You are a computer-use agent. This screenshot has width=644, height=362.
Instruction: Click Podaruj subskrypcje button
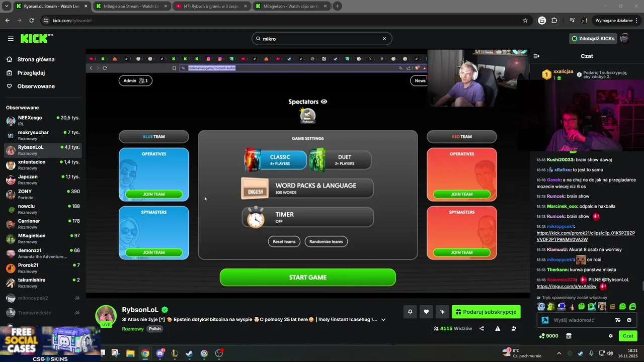point(486,312)
